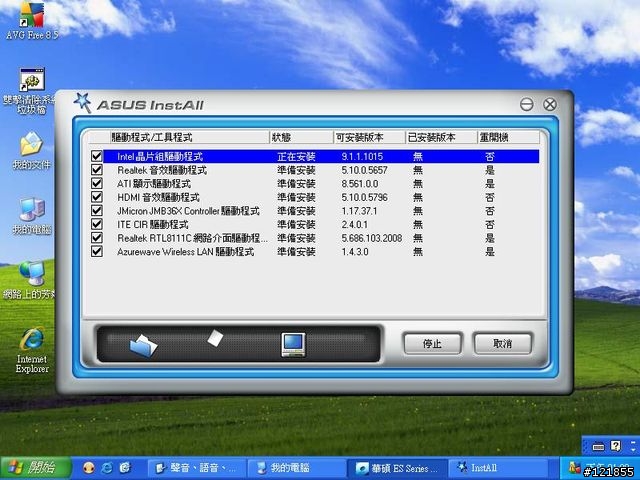The image size is (640, 480).
Task: Select Realtek 音效驅動程式 row text
Action: click(x=162, y=170)
